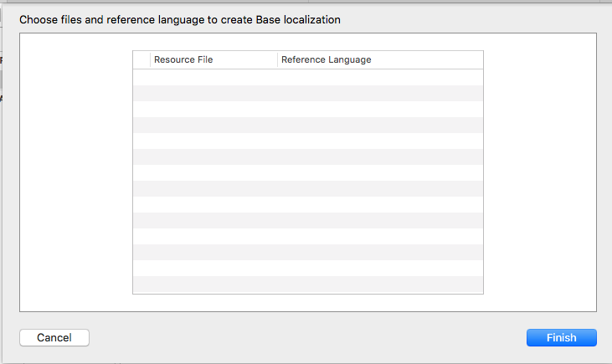Screen dimensions: 612x364
Task: Click the first-row cell in the narrow leading column
Action: pos(141,77)
